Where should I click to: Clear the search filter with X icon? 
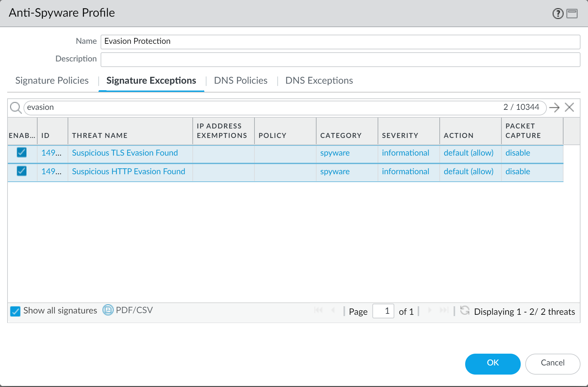coord(569,107)
